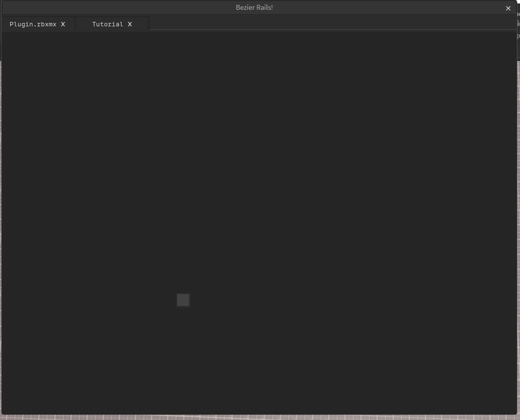Click the viewport grid on the right edge
520x420 pixels.
[x=519, y=244]
